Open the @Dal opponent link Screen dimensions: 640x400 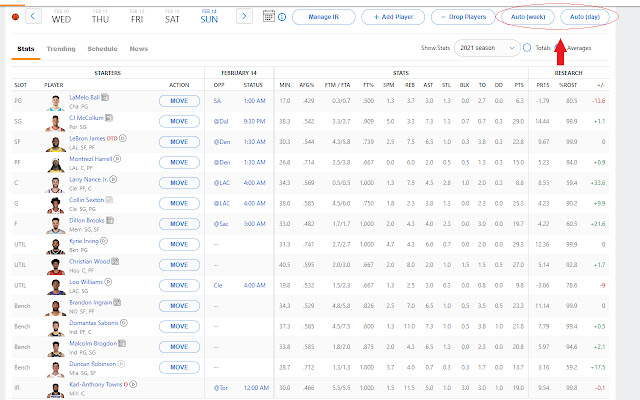[x=221, y=121]
